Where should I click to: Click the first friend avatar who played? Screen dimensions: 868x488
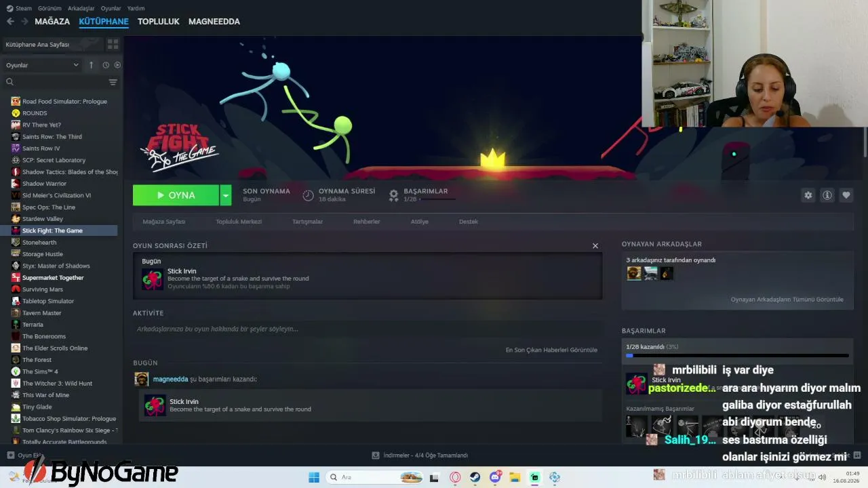click(634, 273)
